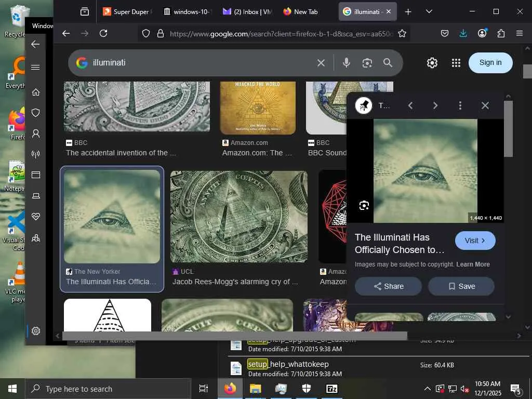Open more options menu in image preview
Viewport: 532px width, 399px height.
460,105
